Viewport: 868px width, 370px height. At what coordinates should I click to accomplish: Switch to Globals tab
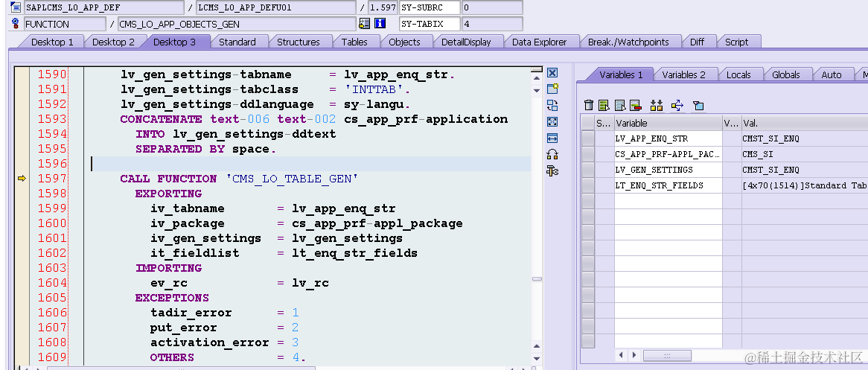pos(786,74)
